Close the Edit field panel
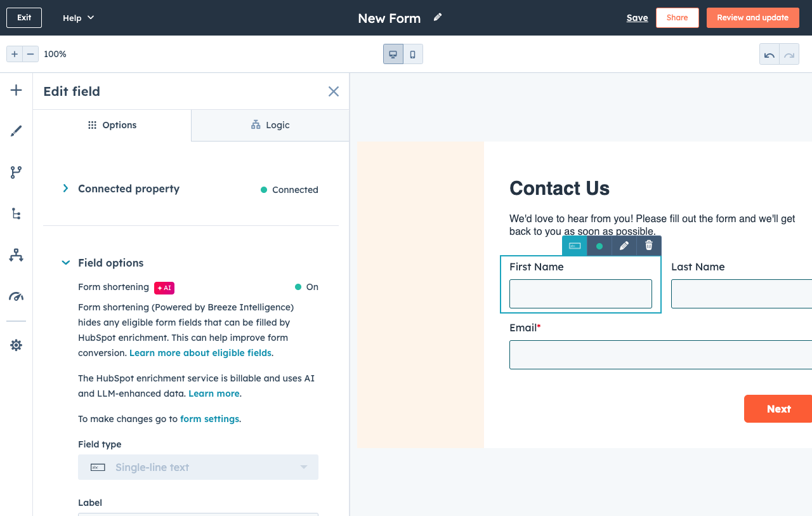The image size is (812, 516). pos(334,91)
